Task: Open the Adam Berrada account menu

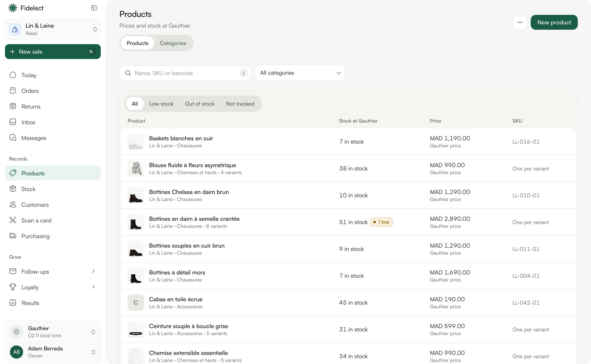Action: pyautogui.click(x=53, y=352)
